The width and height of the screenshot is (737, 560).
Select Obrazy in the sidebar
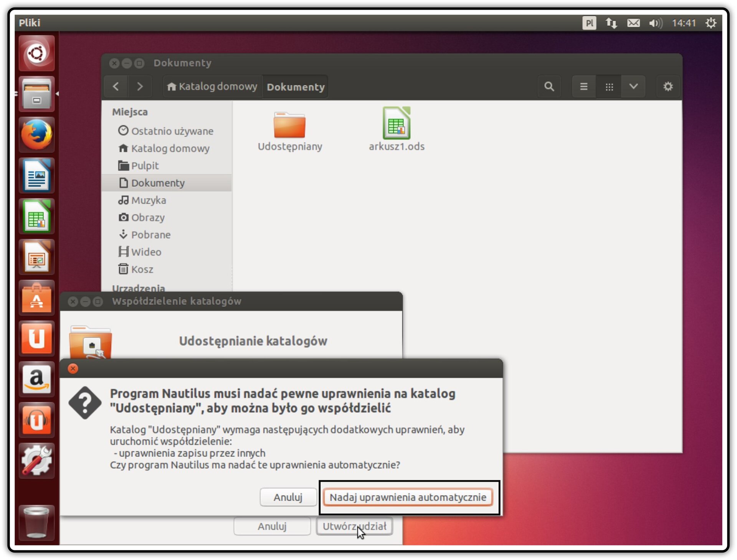click(x=166, y=218)
